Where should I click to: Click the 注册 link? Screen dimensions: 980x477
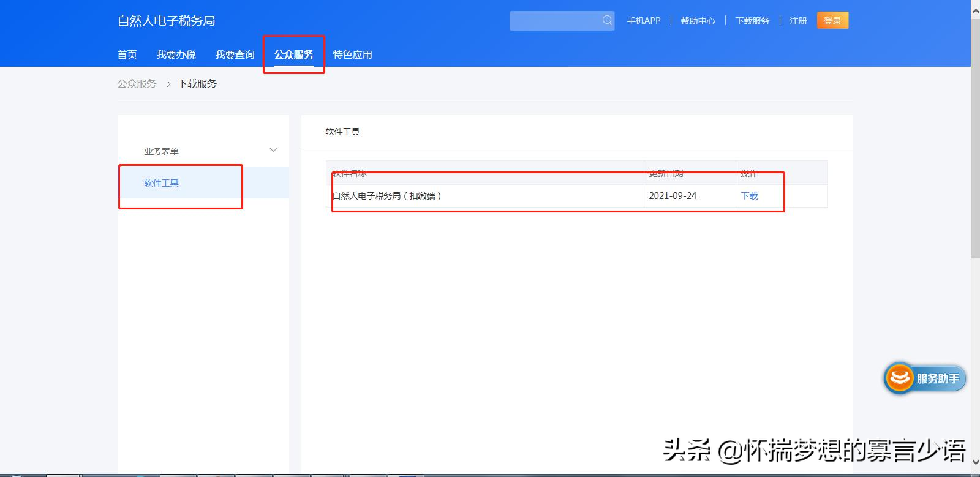click(798, 21)
